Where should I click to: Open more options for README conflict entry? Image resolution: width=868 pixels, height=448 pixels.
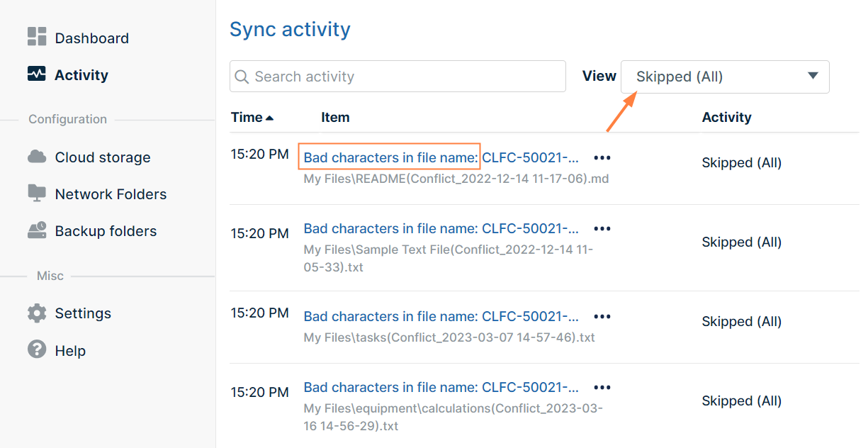tap(602, 158)
